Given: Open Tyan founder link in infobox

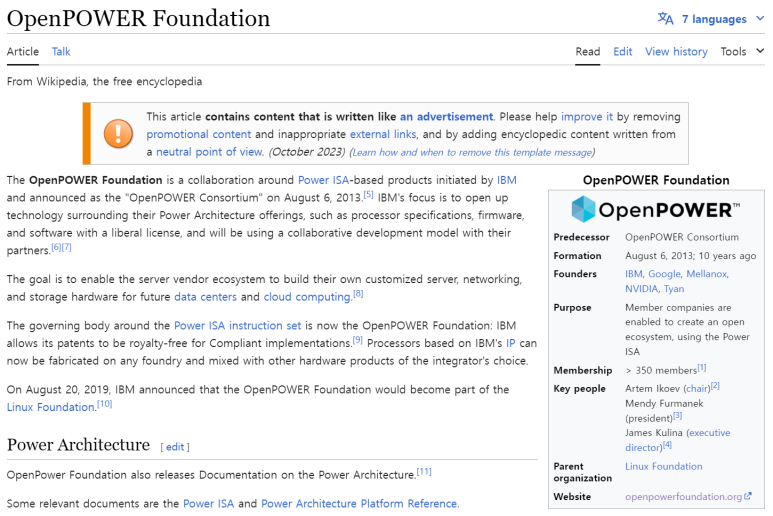Looking at the screenshot, I should 674,289.
